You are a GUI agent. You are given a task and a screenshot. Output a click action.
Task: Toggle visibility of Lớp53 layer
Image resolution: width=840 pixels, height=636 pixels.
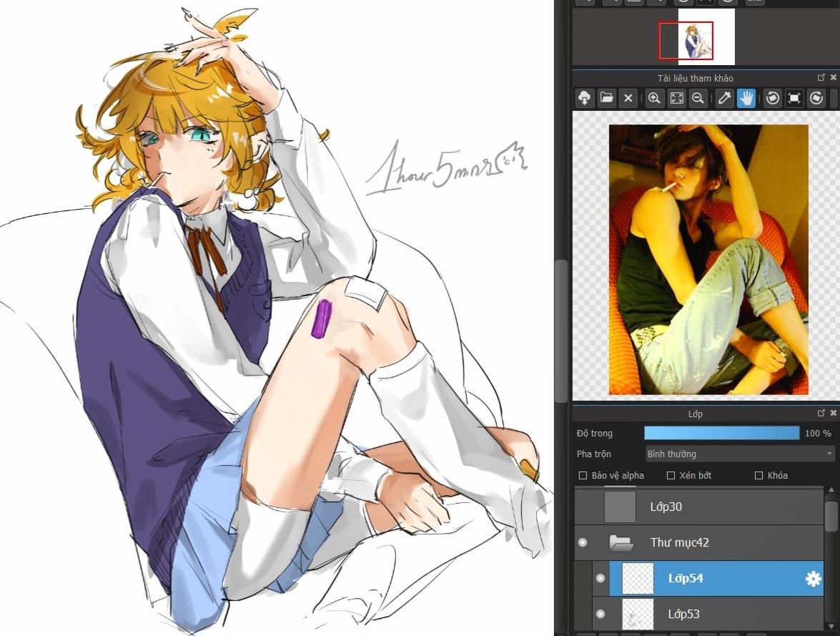coord(601,614)
